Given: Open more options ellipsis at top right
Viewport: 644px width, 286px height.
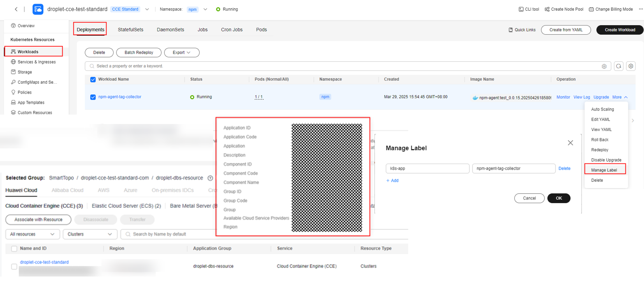Looking at the screenshot, I should click(640, 9).
